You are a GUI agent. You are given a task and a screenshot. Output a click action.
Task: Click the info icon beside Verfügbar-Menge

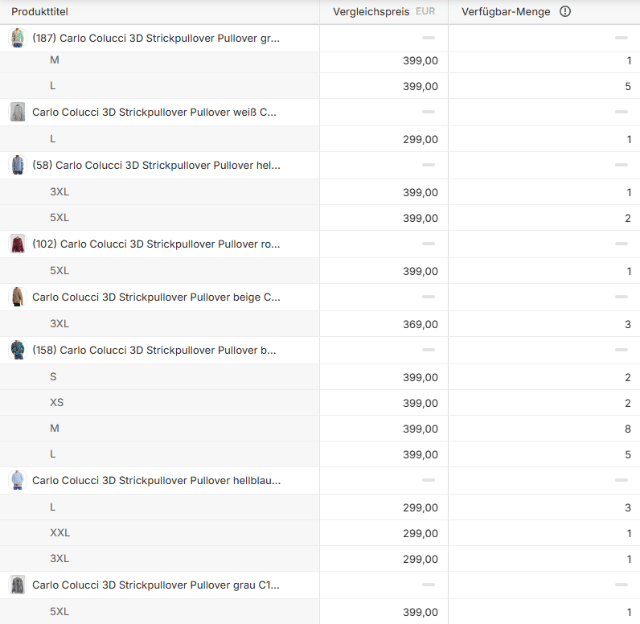[565, 12]
